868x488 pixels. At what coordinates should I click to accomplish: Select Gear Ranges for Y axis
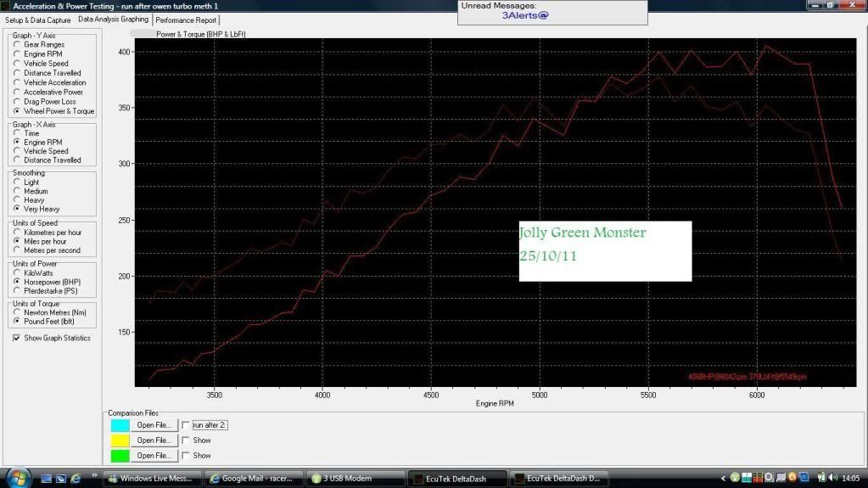click(x=17, y=44)
